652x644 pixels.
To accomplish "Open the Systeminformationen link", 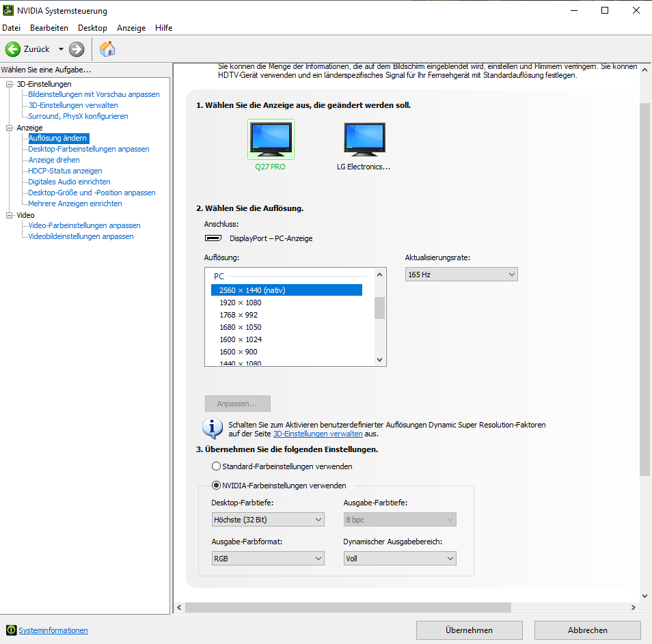I will 53,630.
